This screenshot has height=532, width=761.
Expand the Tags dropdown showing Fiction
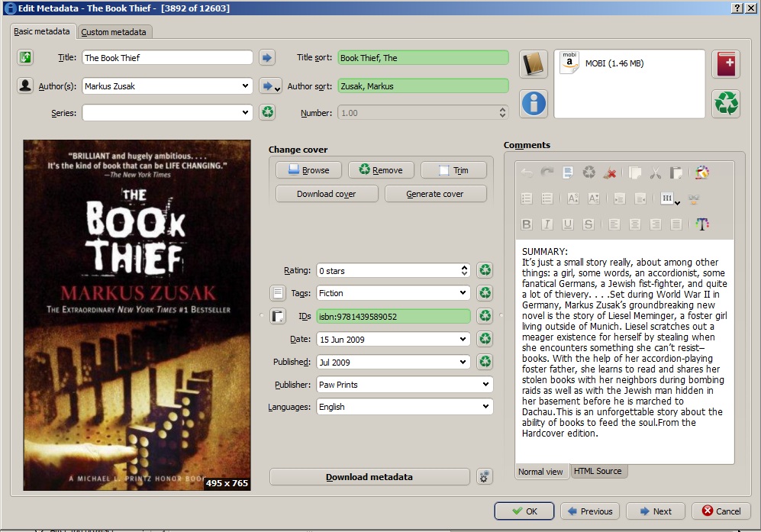463,293
